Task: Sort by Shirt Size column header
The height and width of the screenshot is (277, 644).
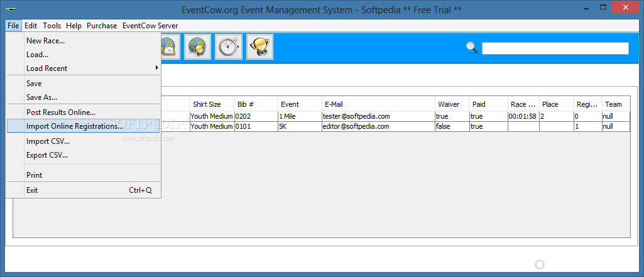Action: point(212,104)
